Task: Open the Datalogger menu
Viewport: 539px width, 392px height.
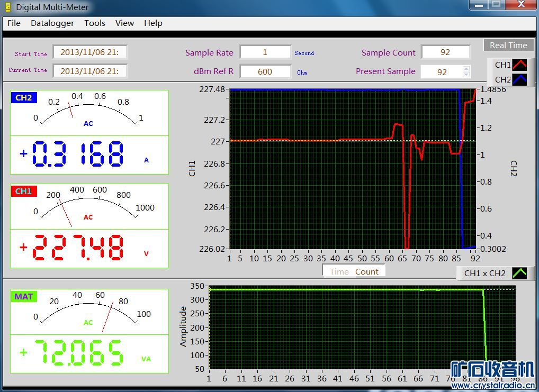Action: click(52, 23)
